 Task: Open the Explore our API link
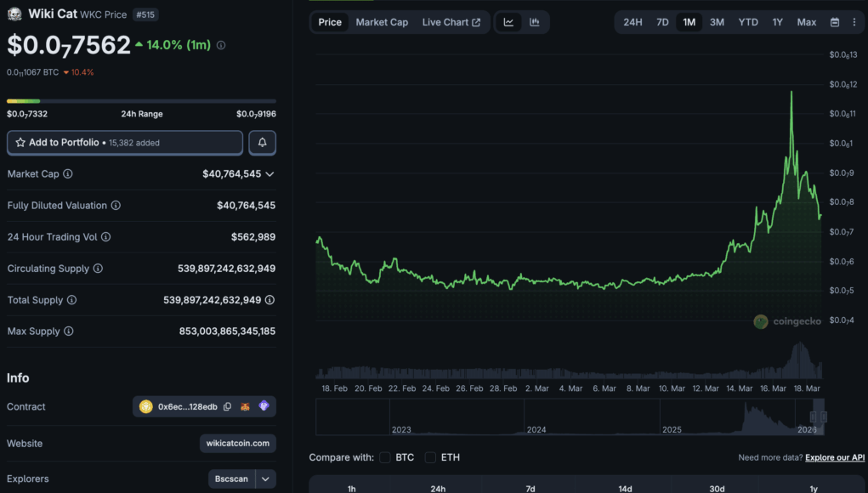tap(836, 458)
